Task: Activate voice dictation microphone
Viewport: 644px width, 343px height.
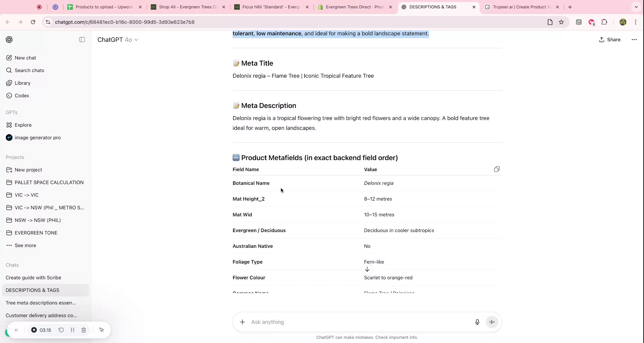Action: [x=477, y=322]
